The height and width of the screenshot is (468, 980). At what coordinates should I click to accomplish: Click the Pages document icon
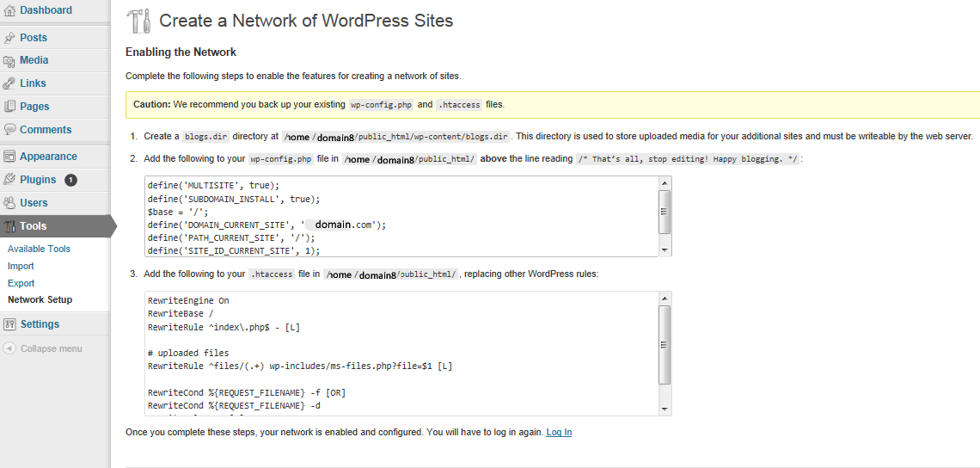(x=9, y=107)
